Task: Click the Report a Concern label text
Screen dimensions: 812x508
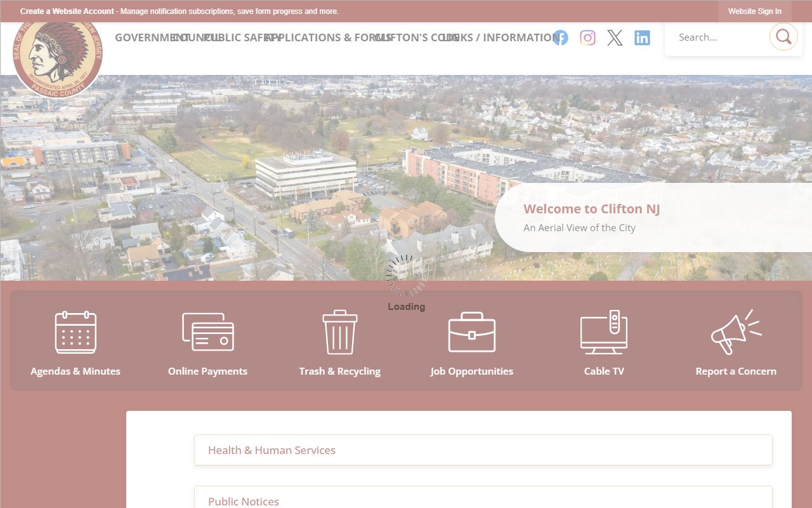Action: coord(736,371)
